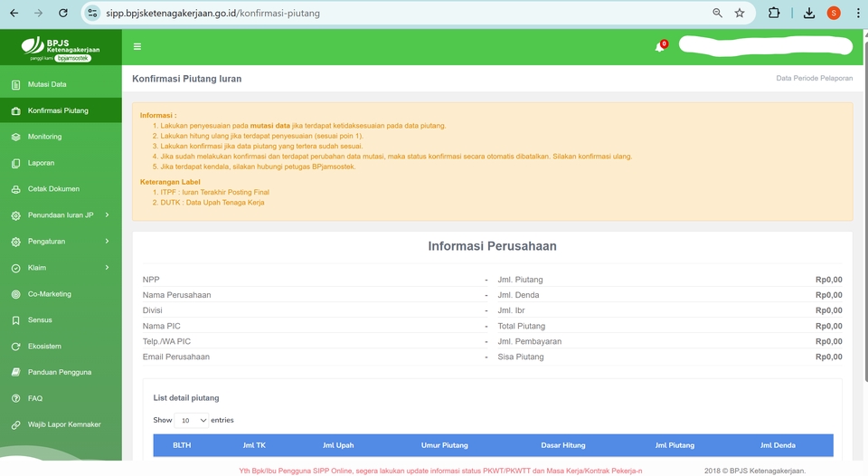Open Chrome three-dot menu

coord(858,13)
